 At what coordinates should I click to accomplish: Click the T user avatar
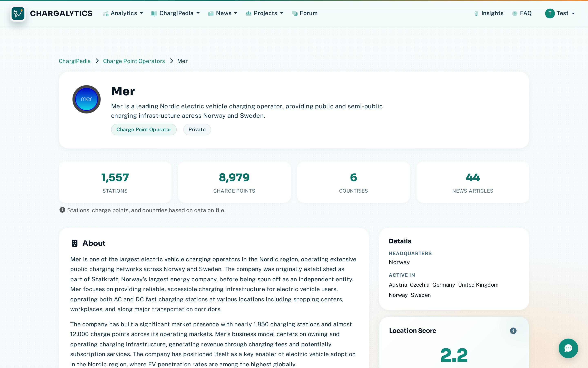(x=550, y=13)
